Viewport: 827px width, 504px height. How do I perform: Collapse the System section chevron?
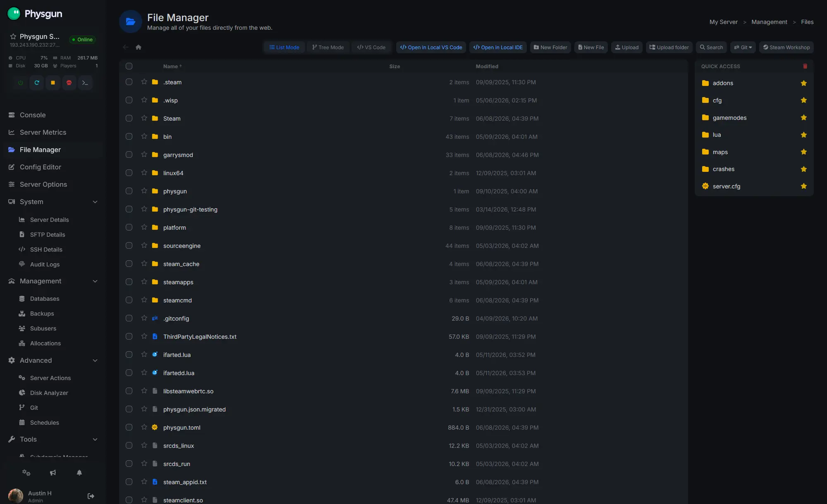click(x=95, y=202)
